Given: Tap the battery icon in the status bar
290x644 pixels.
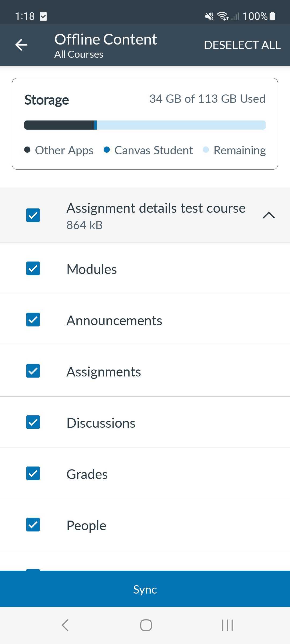Looking at the screenshot, I should click(x=272, y=16).
